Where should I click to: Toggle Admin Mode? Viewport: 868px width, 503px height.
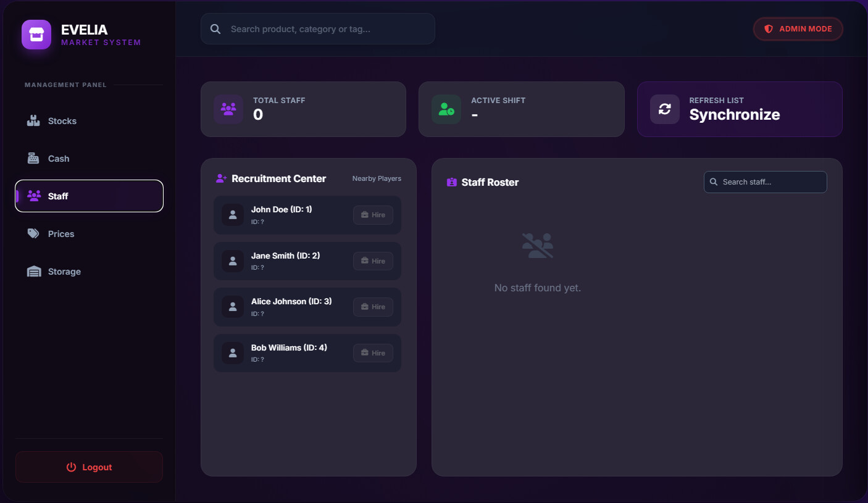798,29
